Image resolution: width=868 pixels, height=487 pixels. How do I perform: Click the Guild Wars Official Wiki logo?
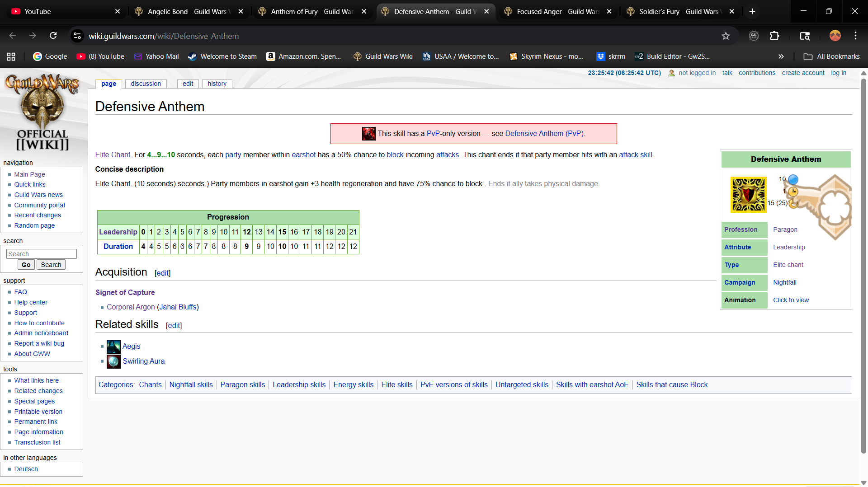coord(42,112)
